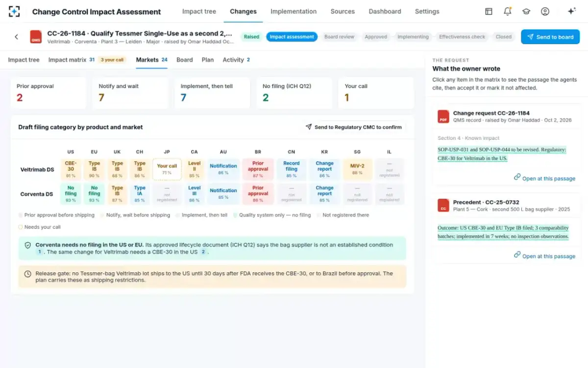Open the Prior approval summary card
The width and height of the screenshot is (588, 368).
[x=49, y=93]
